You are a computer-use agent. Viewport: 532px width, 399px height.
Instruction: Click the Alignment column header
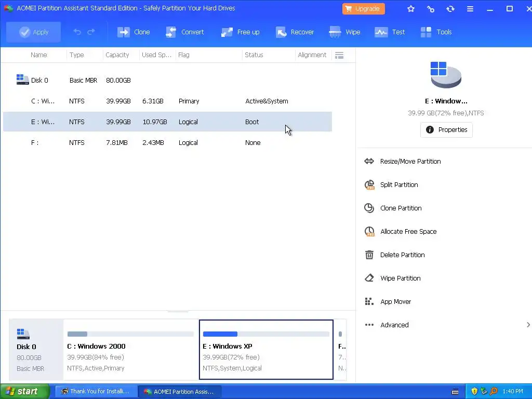[x=312, y=55]
